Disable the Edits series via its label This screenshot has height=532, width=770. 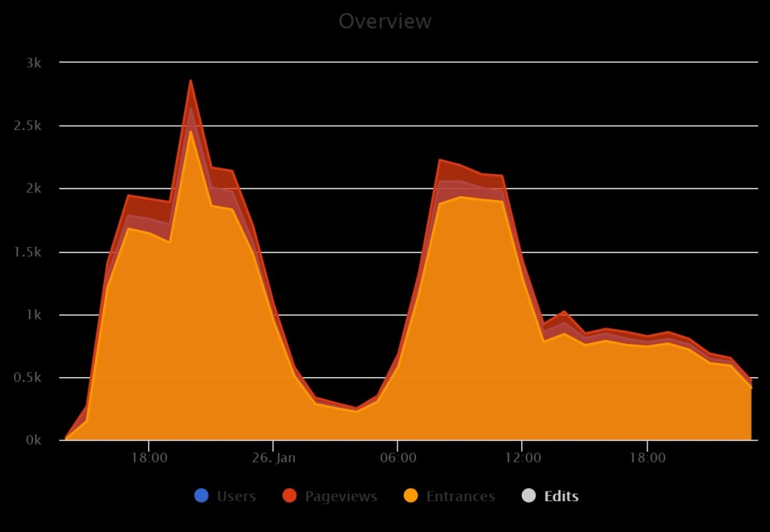point(561,497)
